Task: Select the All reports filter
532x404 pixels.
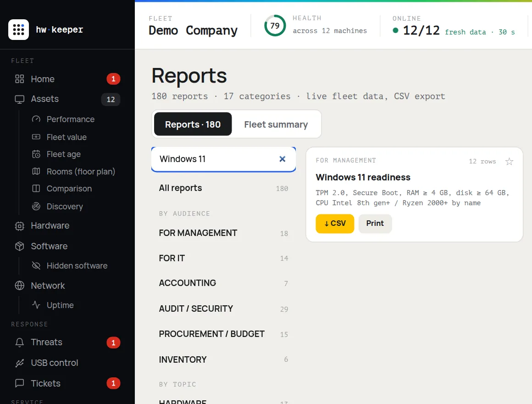Action: click(223, 188)
